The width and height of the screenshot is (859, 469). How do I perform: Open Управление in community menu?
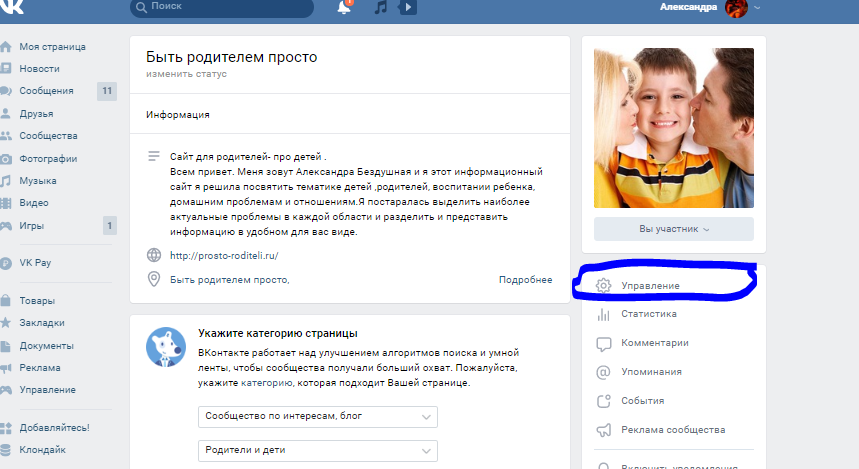tap(650, 286)
